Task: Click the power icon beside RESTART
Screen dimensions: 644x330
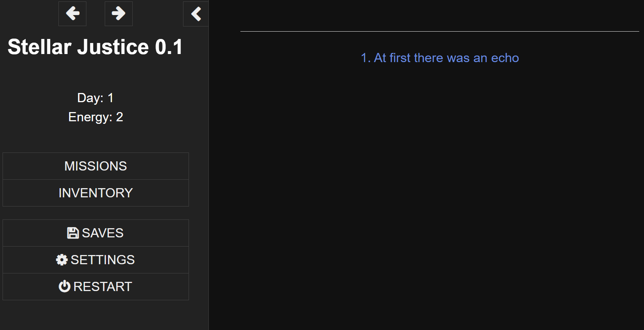Action: click(x=64, y=287)
